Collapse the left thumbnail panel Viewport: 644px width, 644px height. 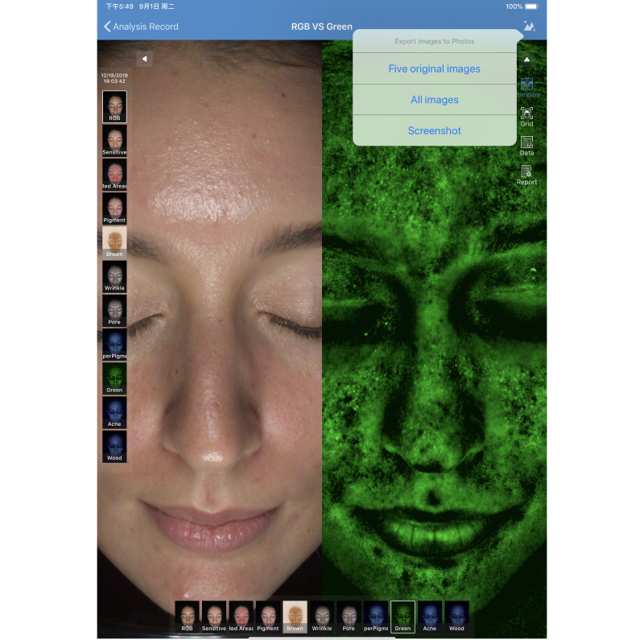pyautogui.click(x=143, y=59)
